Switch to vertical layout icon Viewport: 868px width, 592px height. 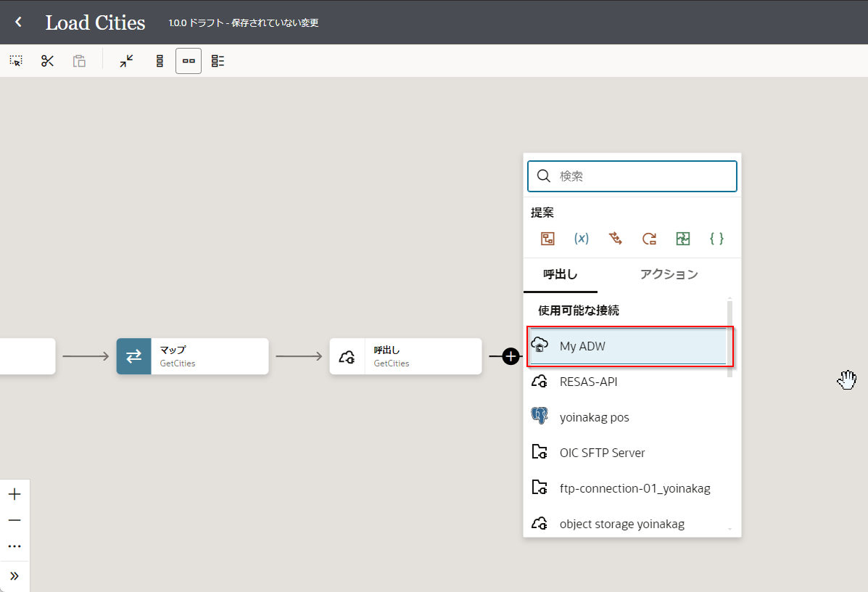pos(160,61)
